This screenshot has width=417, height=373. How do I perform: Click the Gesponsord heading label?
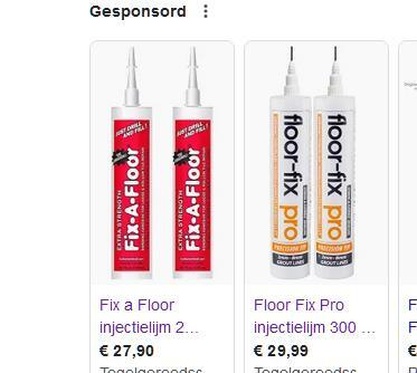click(x=138, y=12)
